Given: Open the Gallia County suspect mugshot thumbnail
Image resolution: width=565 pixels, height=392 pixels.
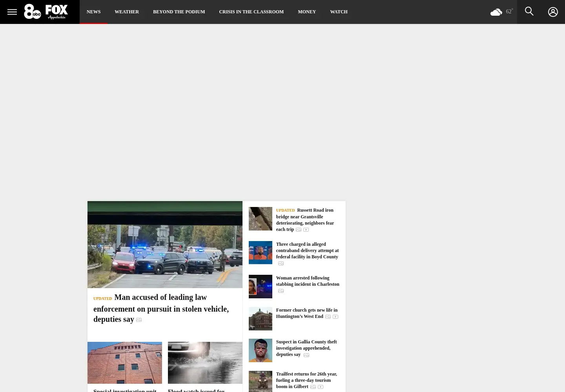Looking at the screenshot, I should tap(261, 350).
